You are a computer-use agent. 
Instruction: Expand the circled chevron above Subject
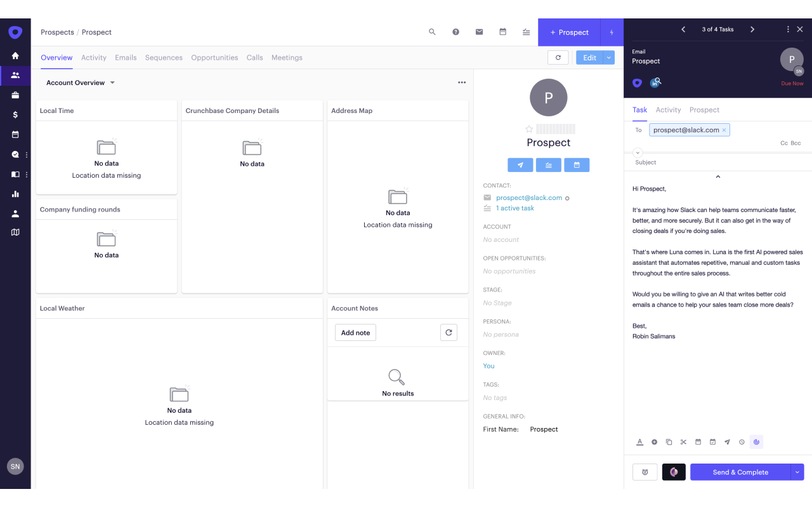click(638, 152)
